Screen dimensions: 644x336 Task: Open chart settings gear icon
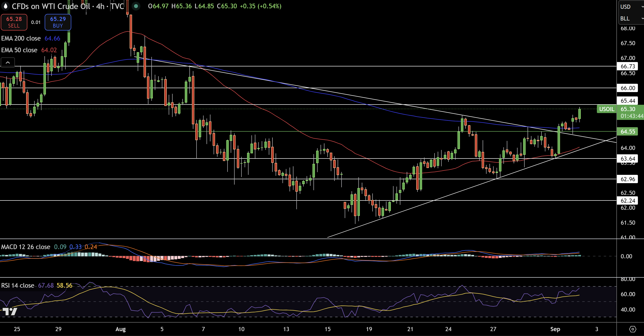coord(633,329)
